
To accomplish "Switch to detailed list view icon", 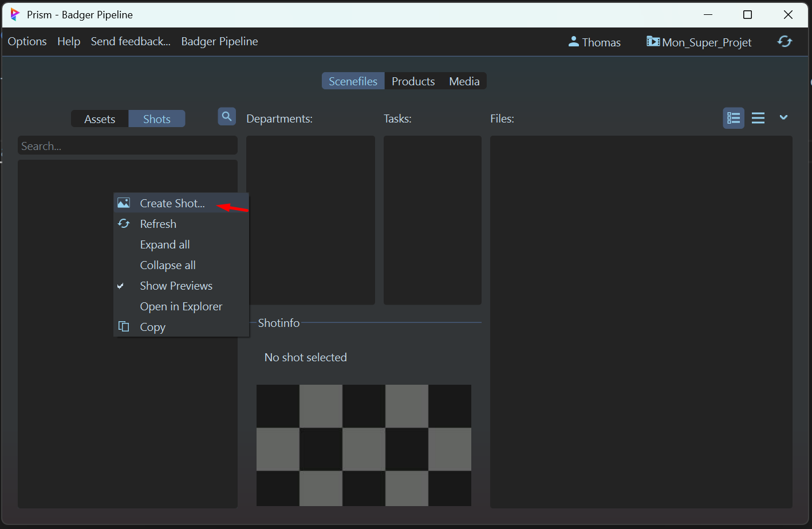I will tap(734, 118).
